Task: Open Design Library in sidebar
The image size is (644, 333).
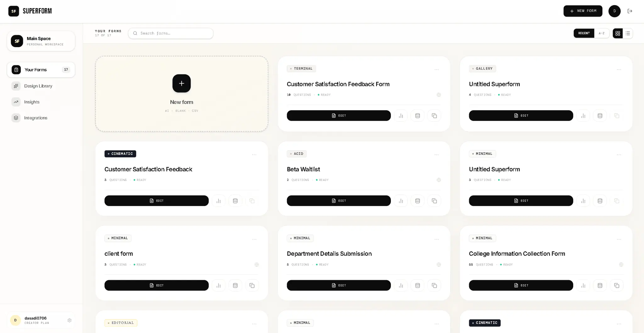Action: [41, 86]
